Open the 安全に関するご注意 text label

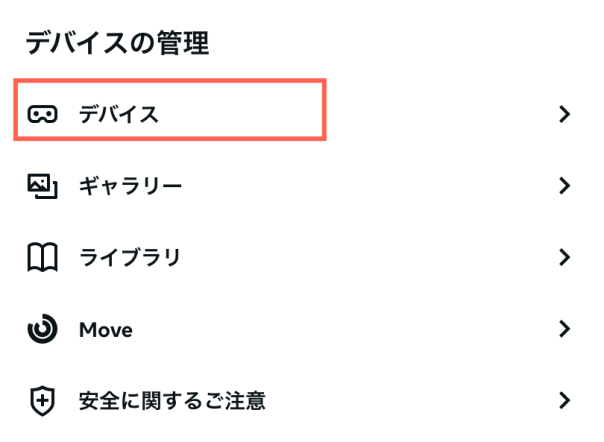click(172, 401)
